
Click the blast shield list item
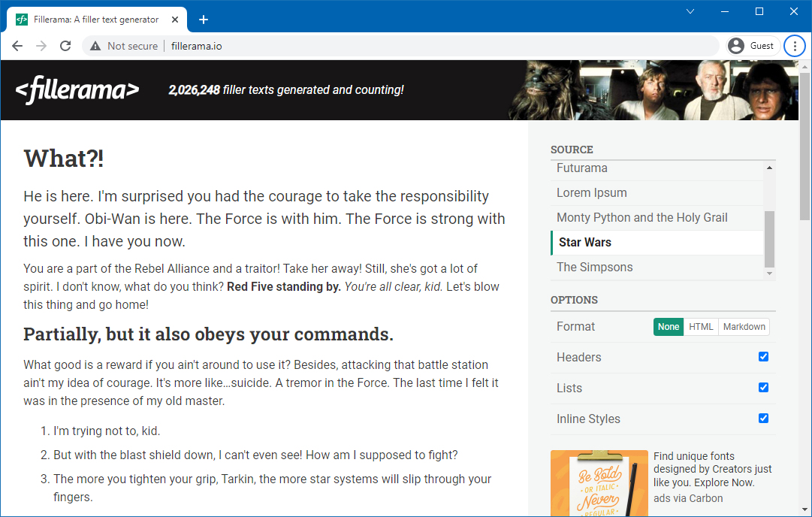coord(256,455)
